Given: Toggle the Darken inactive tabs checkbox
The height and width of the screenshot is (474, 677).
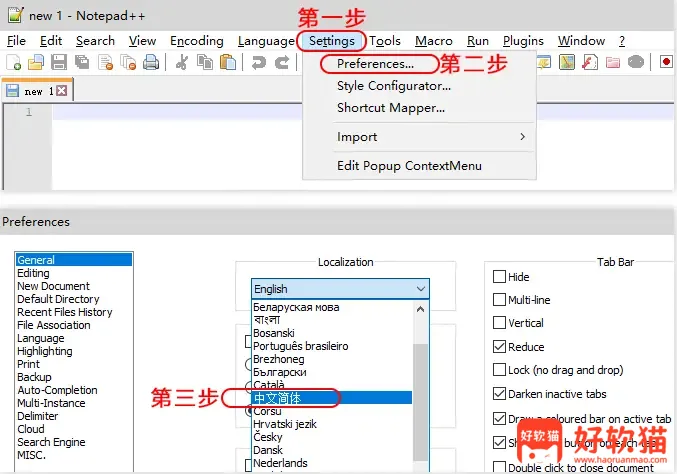Looking at the screenshot, I should click(499, 394).
